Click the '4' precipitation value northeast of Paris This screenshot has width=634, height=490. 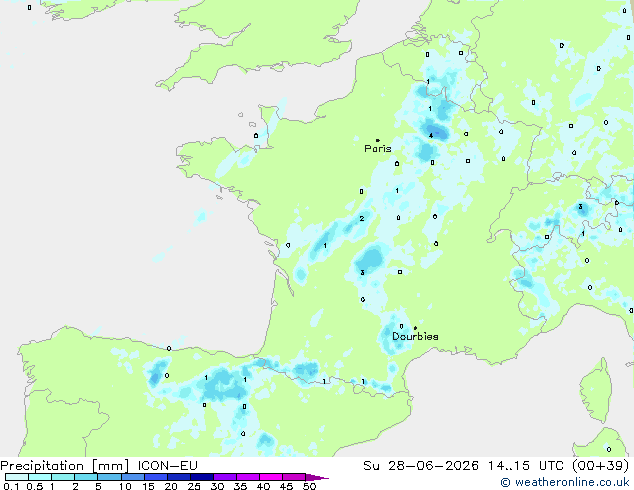431,135
